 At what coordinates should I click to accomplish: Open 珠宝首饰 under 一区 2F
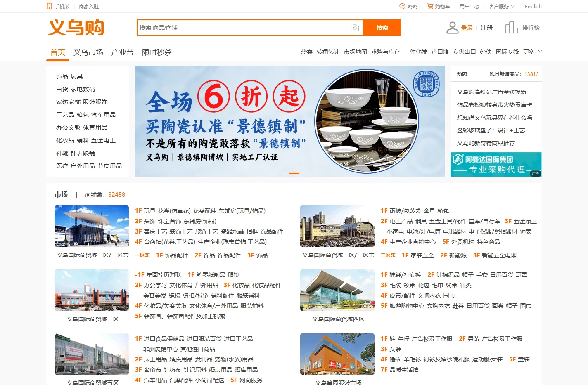(169, 221)
